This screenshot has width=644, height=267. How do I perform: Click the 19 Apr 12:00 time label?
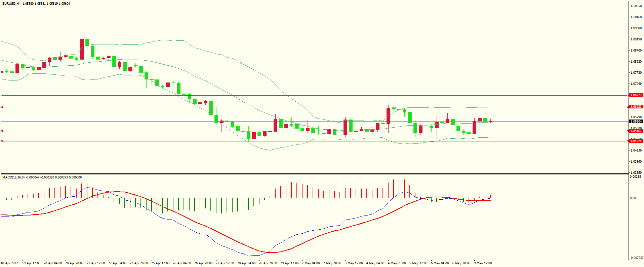[31, 263]
